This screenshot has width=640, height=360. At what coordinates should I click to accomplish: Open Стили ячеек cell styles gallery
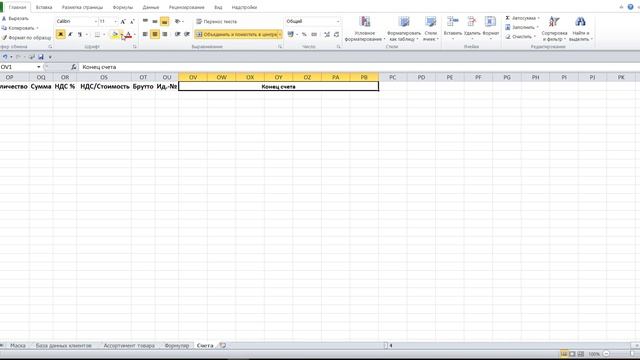(x=431, y=29)
